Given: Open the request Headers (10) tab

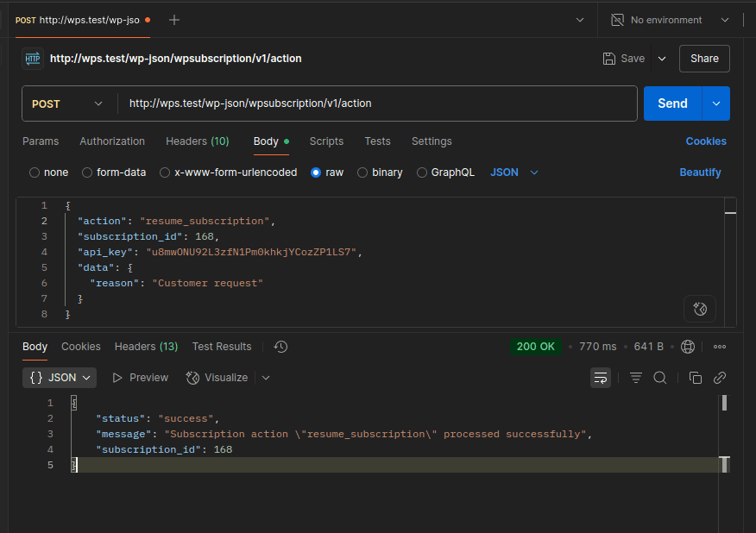Looking at the screenshot, I should 197,141.
